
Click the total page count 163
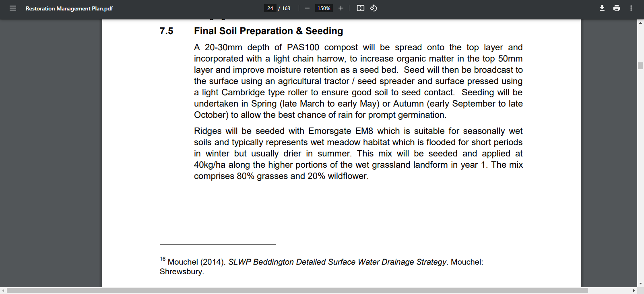[286, 8]
